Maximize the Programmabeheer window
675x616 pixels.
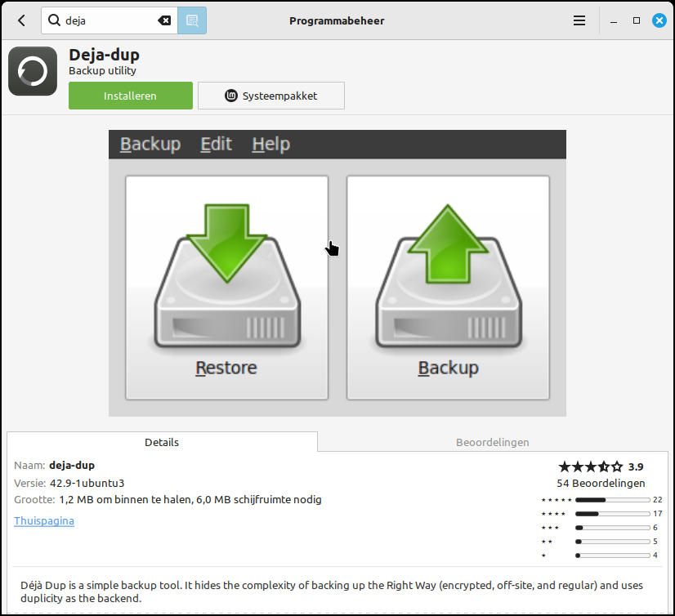coord(637,20)
